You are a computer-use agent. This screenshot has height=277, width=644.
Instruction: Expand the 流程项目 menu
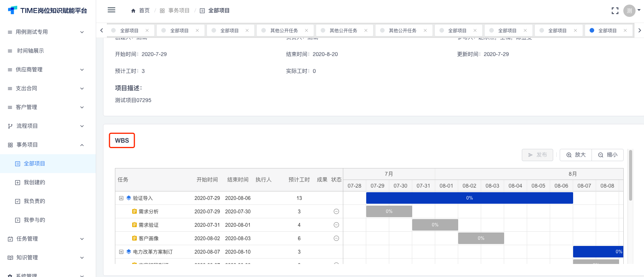(x=48, y=126)
